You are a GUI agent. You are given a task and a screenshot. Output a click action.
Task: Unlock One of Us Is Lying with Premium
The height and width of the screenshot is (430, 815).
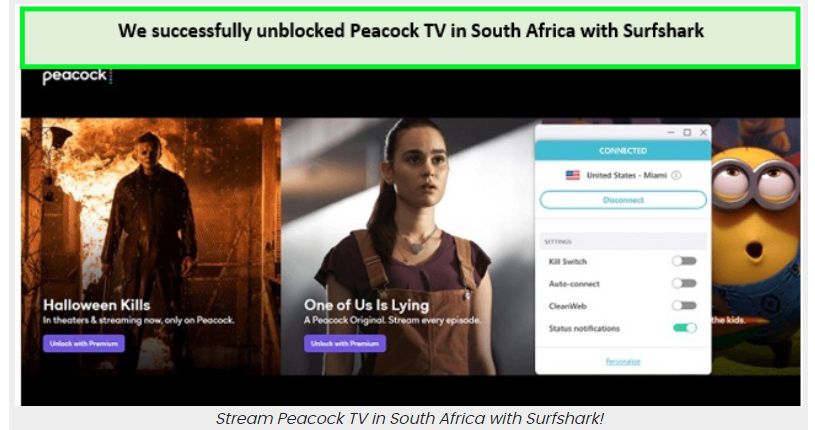(x=345, y=343)
